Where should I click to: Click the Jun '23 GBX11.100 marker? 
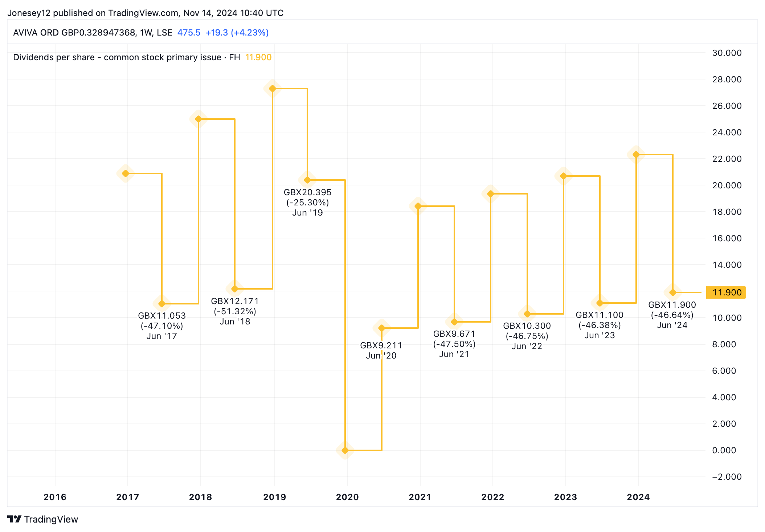(x=600, y=303)
